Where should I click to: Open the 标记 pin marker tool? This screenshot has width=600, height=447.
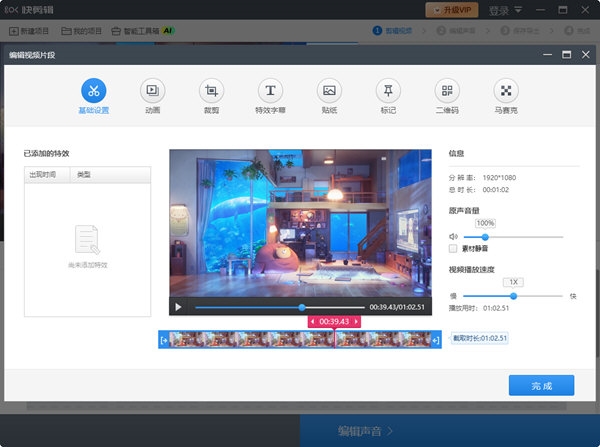point(387,90)
